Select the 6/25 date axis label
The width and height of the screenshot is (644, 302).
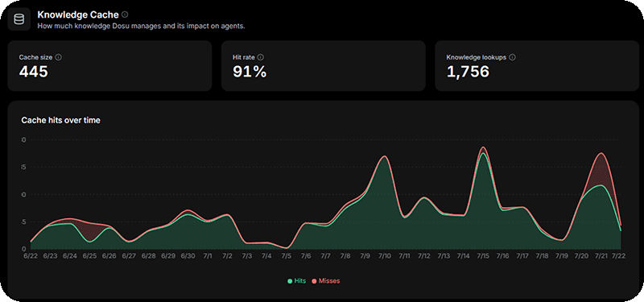(x=89, y=256)
